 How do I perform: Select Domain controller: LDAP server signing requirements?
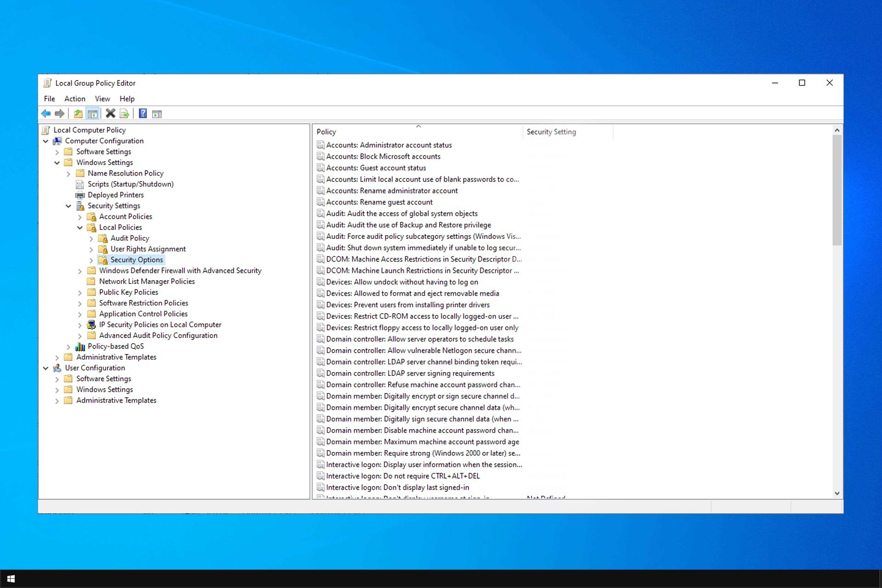click(x=410, y=373)
